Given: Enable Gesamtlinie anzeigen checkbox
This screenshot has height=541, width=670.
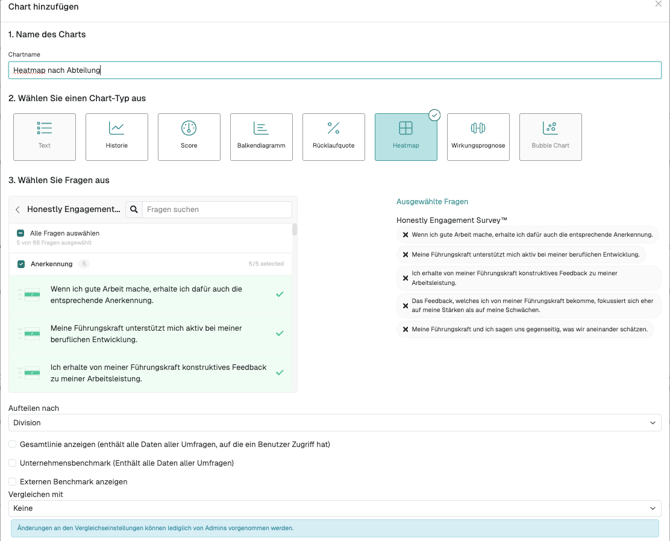Looking at the screenshot, I should pos(13,444).
